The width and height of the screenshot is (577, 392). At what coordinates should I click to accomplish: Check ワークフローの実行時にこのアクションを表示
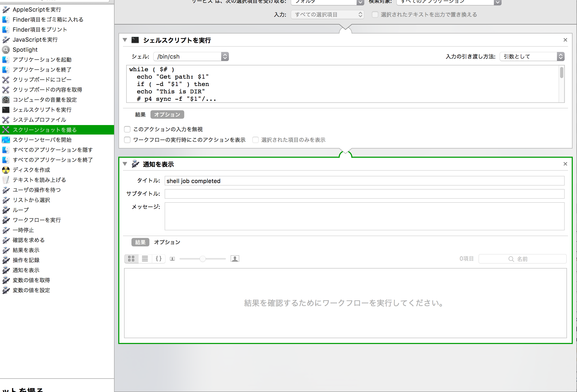(127, 140)
